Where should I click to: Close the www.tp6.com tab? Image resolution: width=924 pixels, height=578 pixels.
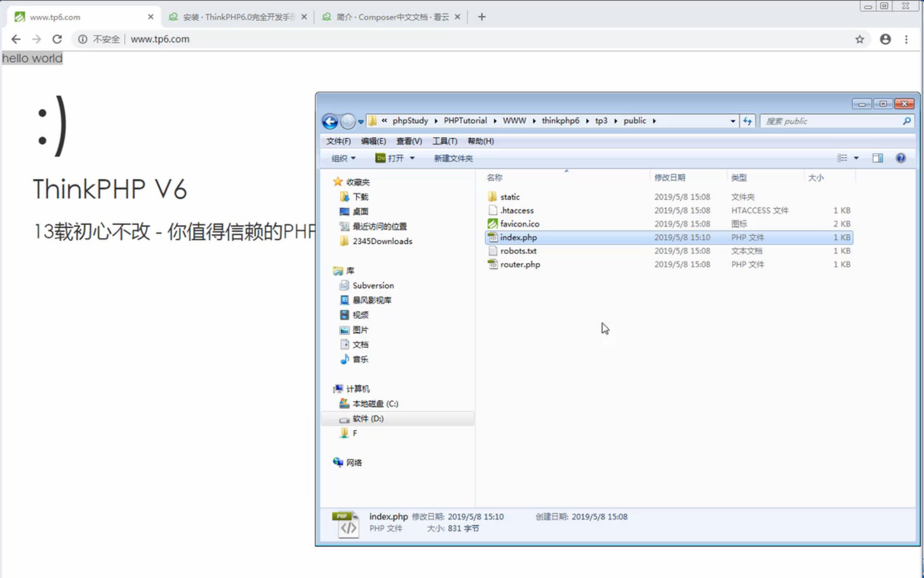151,17
